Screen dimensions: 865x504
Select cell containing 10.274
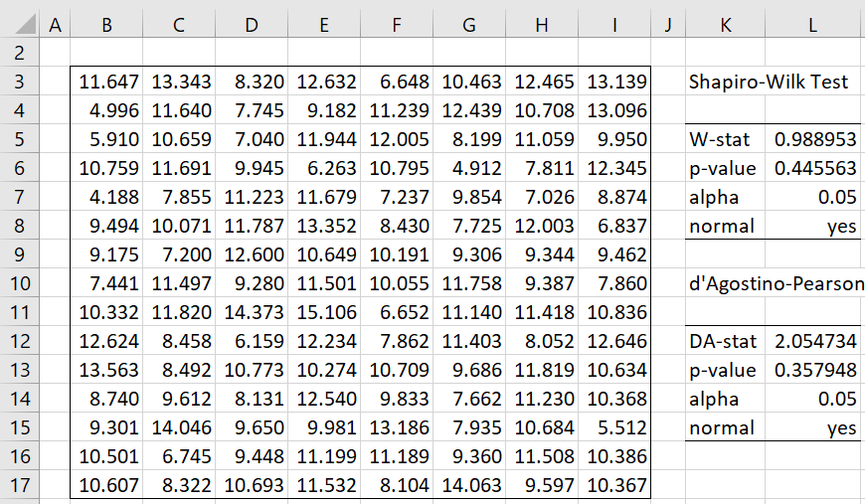pyautogui.click(x=324, y=370)
